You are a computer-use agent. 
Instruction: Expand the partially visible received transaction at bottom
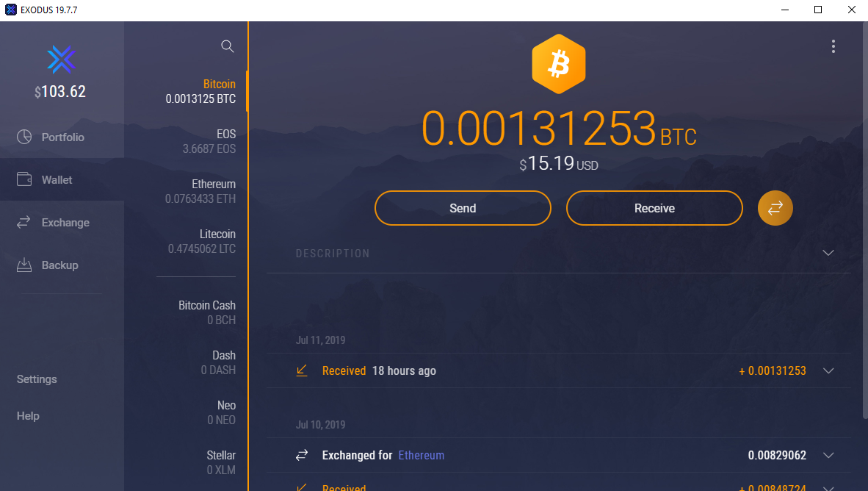(828, 487)
